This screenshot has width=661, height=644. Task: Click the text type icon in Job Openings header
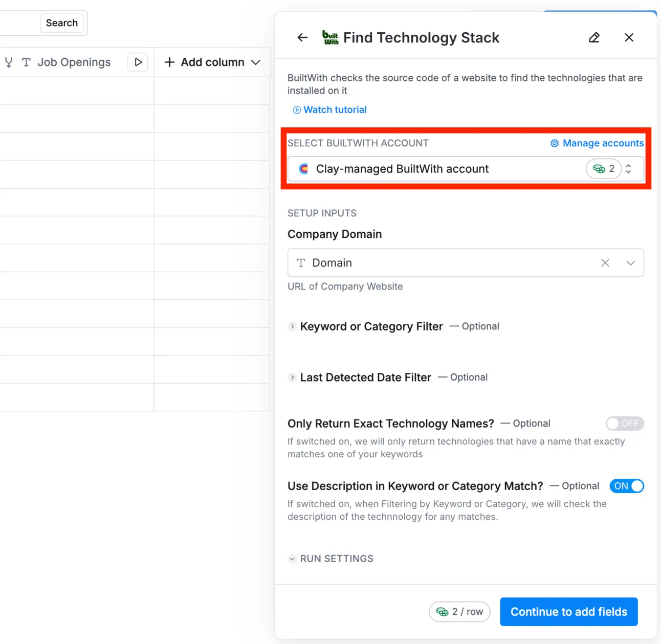26,62
